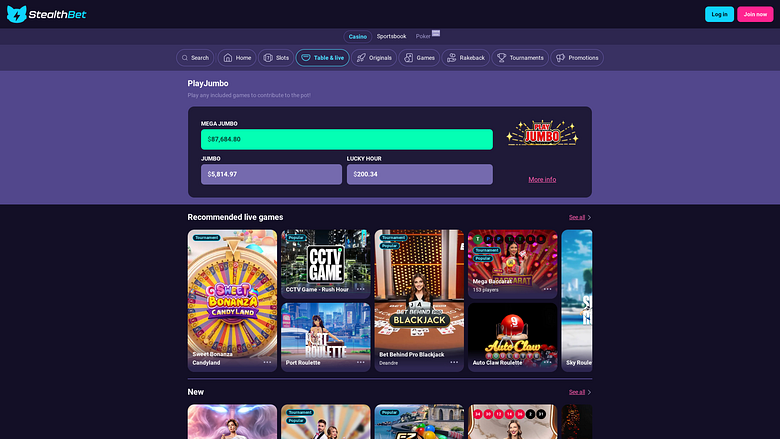Image resolution: width=780 pixels, height=439 pixels.
Task: Open the Slots category
Action: pyautogui.click(x=276, y=58)
